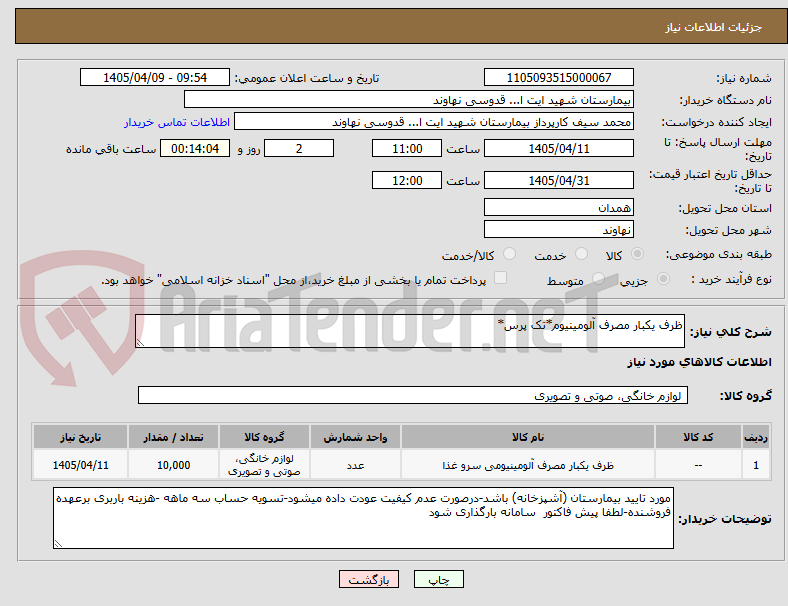Click item name ظرف یکبار مصرف آلومینیومی سرو غذا
The image size is (788, 606).
pos(528,466)
